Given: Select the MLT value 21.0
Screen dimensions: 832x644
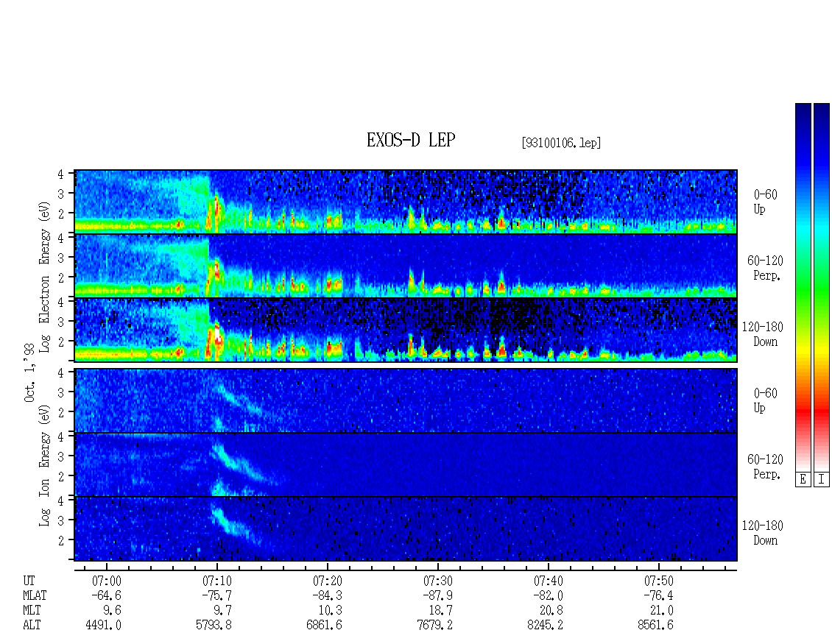Looking at the screenshot, I should [x=661, y=611].
